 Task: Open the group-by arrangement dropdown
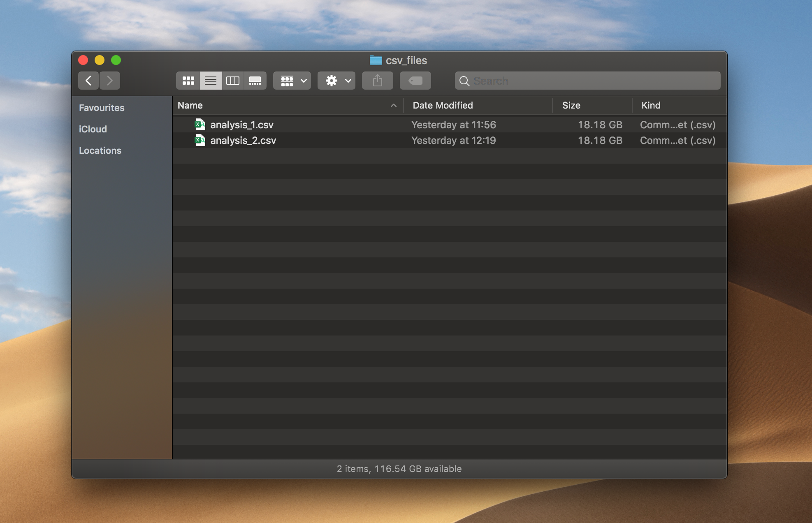coord(292,81)
